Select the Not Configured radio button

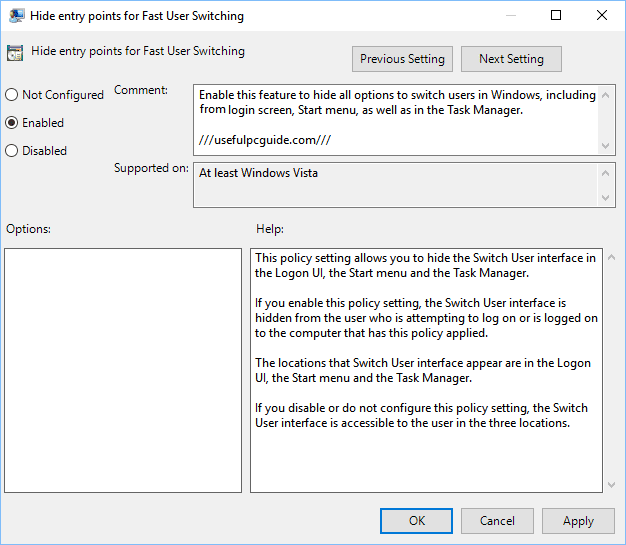coord(12,95)
